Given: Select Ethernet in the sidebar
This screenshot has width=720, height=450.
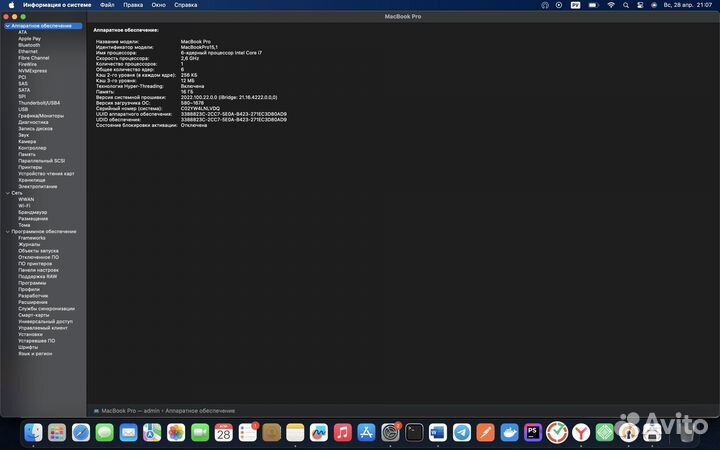Looking at the screenshot, I should tap(28, 51).
